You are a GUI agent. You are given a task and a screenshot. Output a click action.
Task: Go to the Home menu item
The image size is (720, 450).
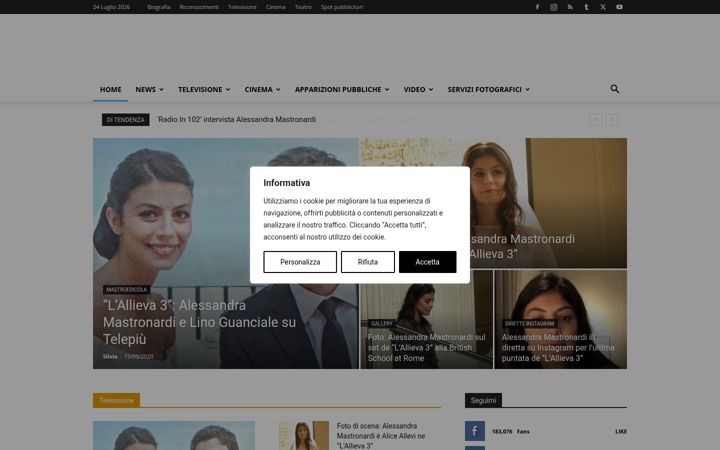point(111,90)
